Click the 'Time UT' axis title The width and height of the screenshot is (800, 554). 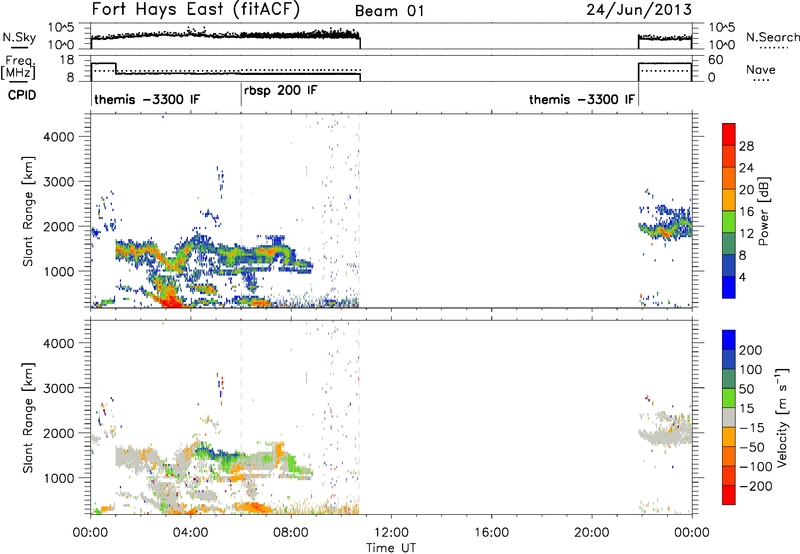pos(391,547)
